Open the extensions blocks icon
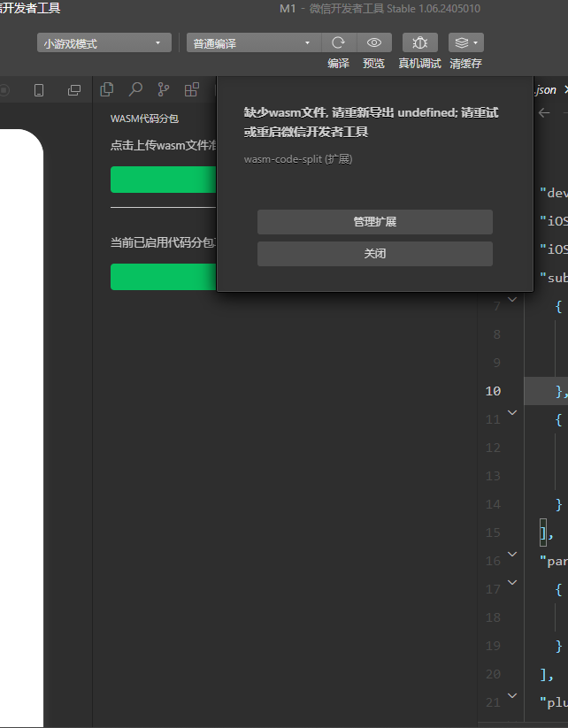568x728 pixels. (192, 89)
